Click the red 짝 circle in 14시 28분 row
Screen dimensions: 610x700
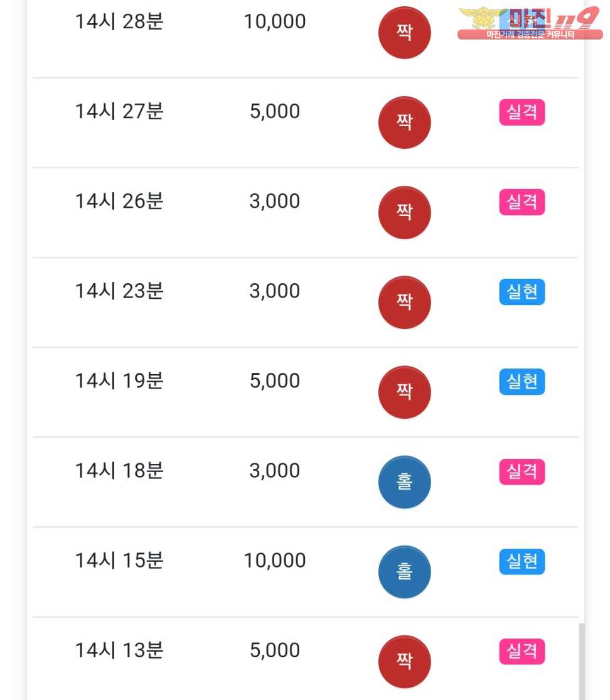pos(405,33)
